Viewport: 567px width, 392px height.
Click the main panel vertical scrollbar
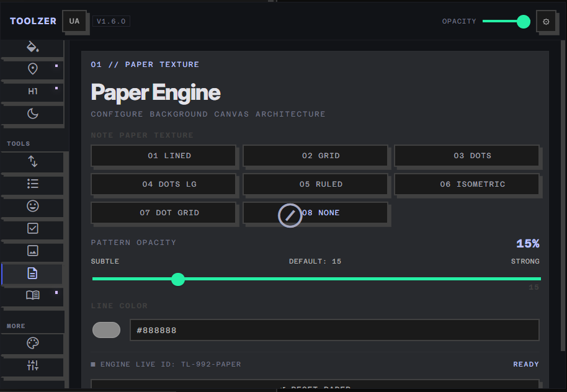point(563,195)
